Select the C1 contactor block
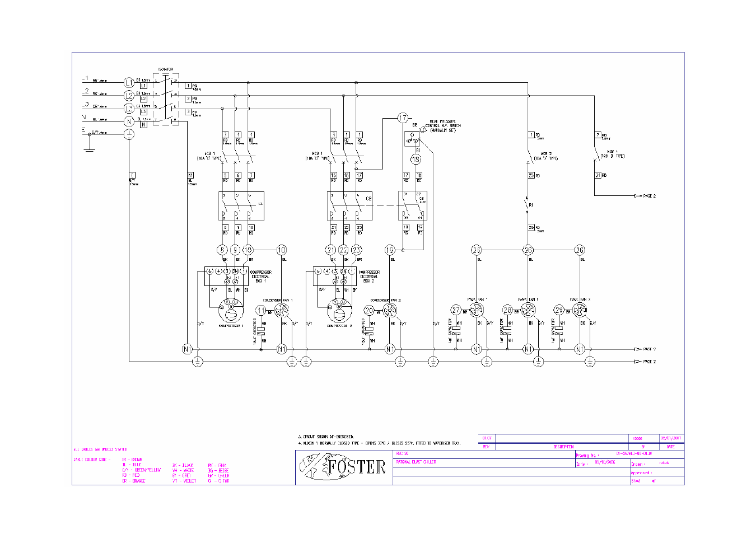 [x=241, y=206]
